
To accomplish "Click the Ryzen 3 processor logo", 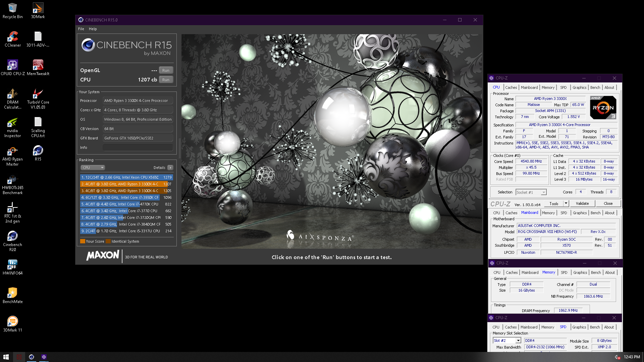I will (603, 108).
